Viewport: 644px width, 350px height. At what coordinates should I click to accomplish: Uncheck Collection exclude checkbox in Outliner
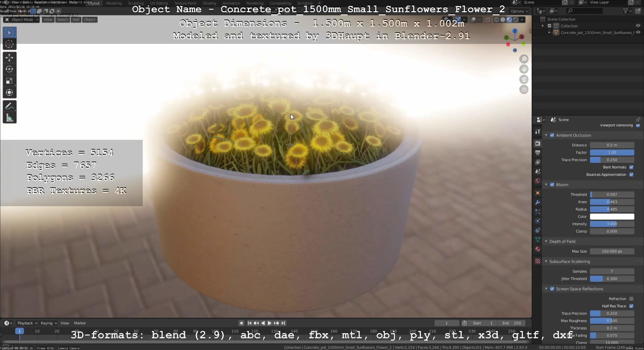(549, 26)
